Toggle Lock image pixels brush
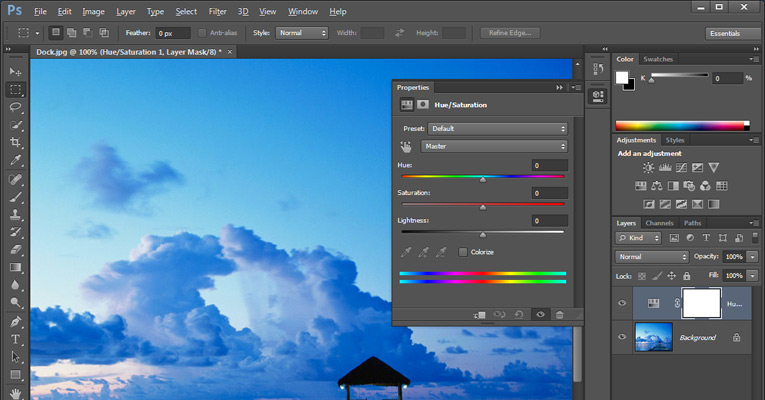This screenshot has height=400, width=765. click(657, 276)
